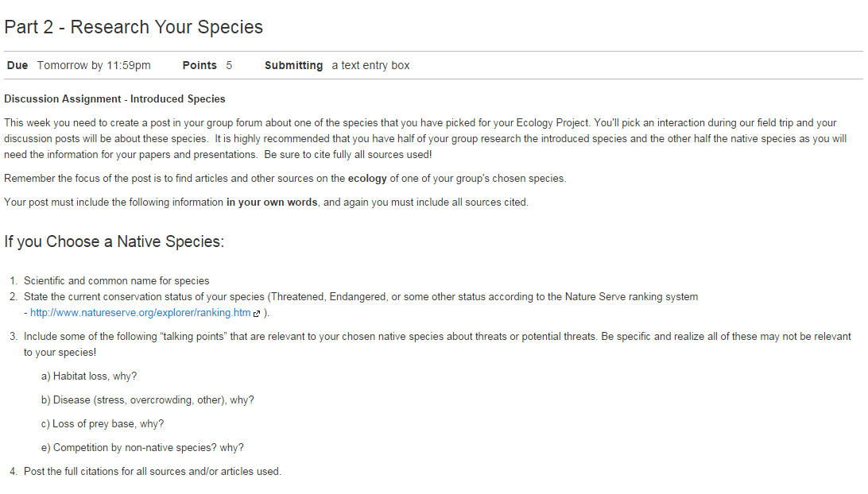The image size is (868, 494).
Task: Click the 'Points' label
Action: pyautogui.click(x=200, y=65)
